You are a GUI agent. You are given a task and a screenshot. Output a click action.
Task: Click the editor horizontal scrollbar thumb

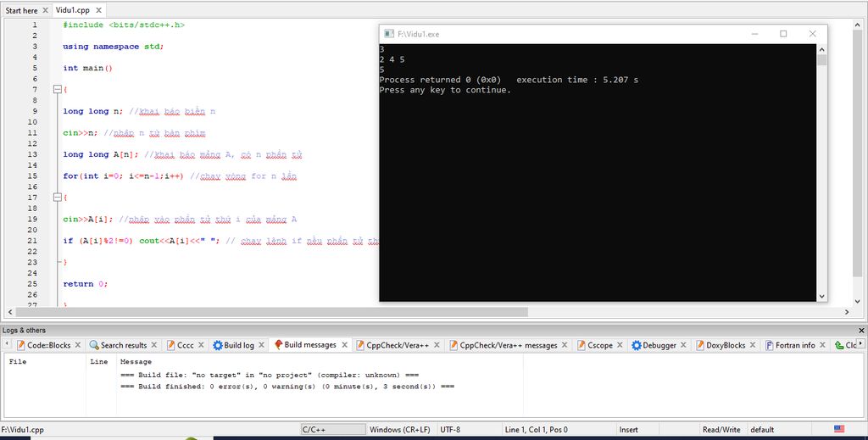click(271, 312)
